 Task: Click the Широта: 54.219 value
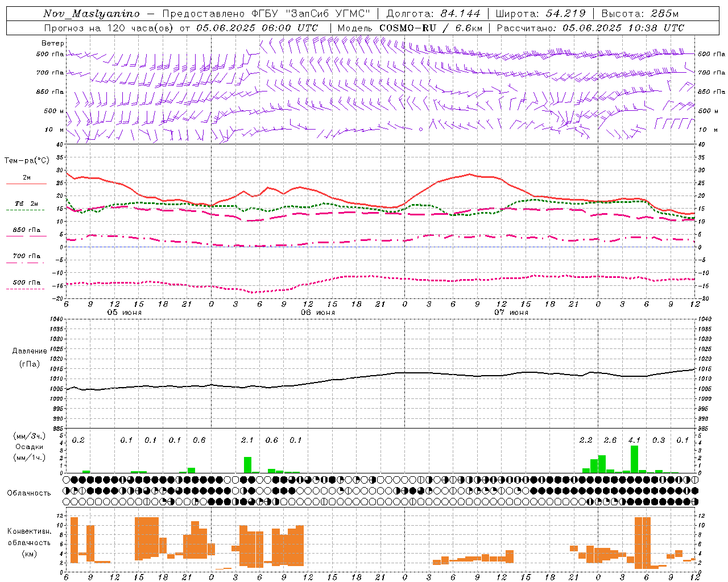(540, 14)
